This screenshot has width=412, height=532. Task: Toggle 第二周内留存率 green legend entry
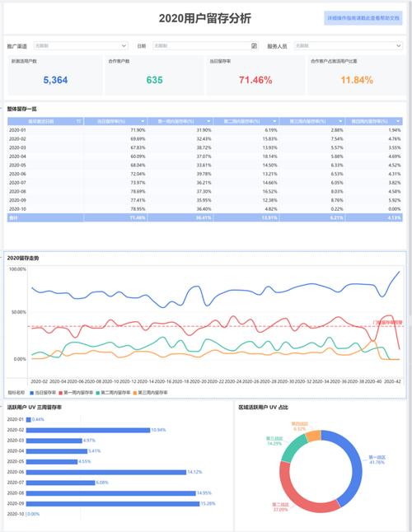coord(113,393)
